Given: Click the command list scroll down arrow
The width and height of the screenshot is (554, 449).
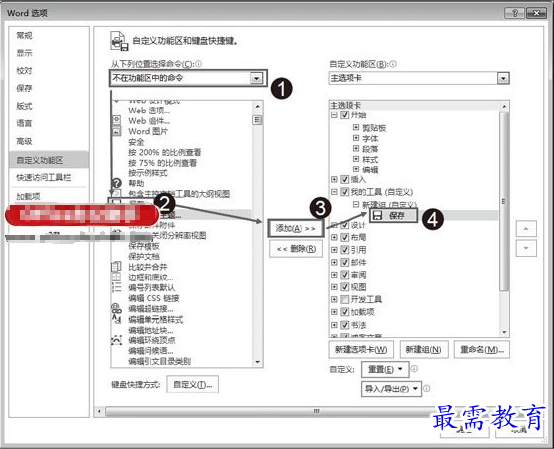Looking at the screenshot, I should click(x=258, y=362).
